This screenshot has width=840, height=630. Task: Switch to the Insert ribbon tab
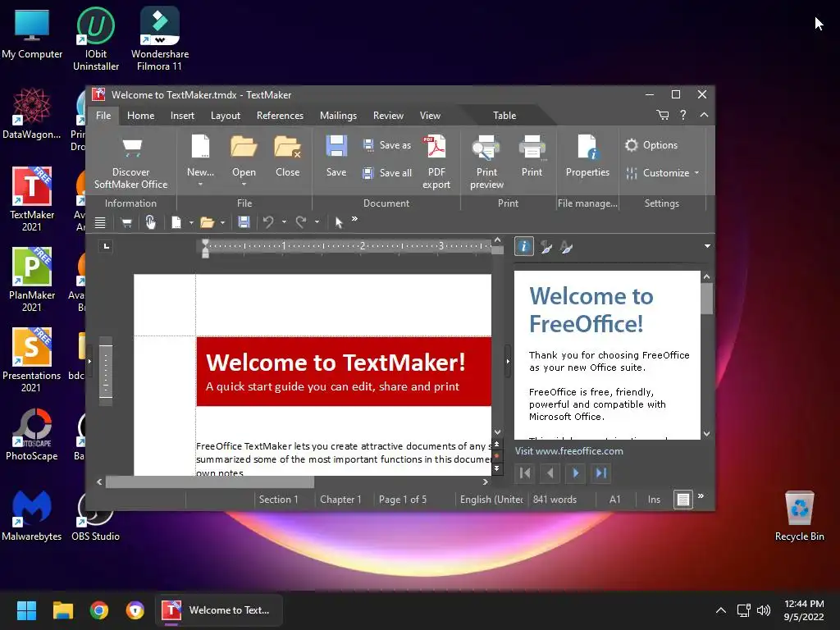(x=182, y=116)
